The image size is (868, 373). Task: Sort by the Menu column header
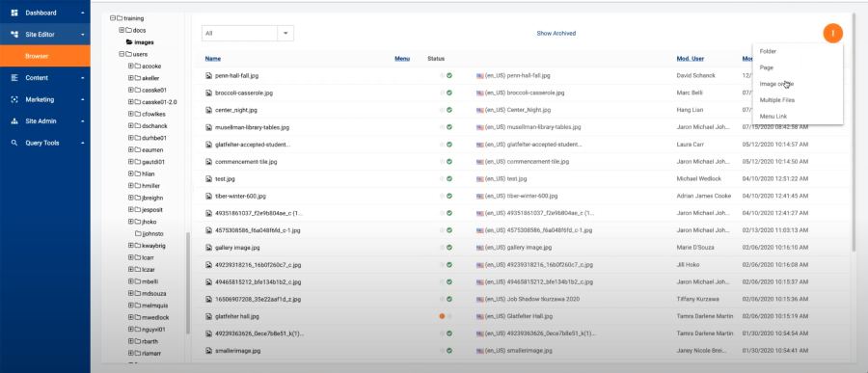click(402, 58)
